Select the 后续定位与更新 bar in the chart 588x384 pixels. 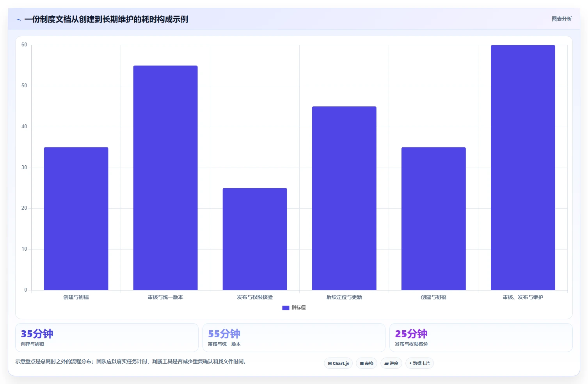click(344, 198)
